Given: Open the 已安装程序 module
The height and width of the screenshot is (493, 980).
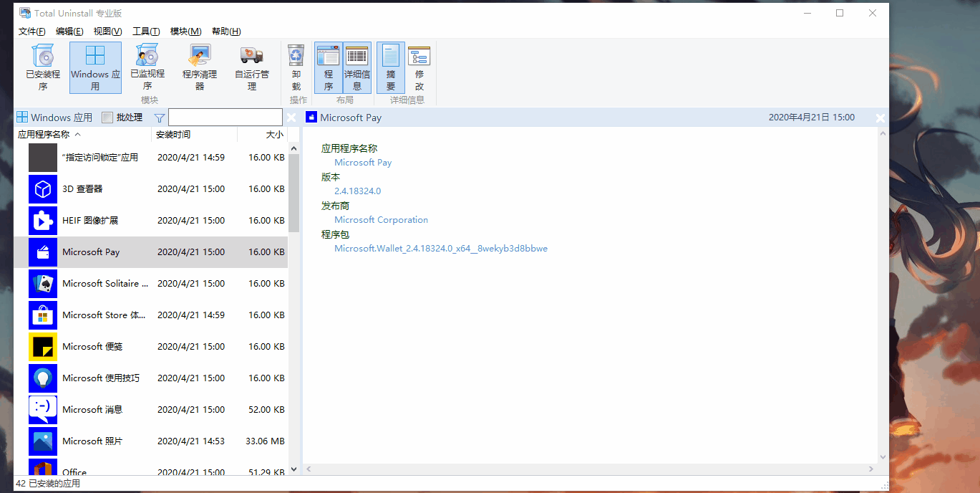Looking at the screenshot, I should [43, 67].
